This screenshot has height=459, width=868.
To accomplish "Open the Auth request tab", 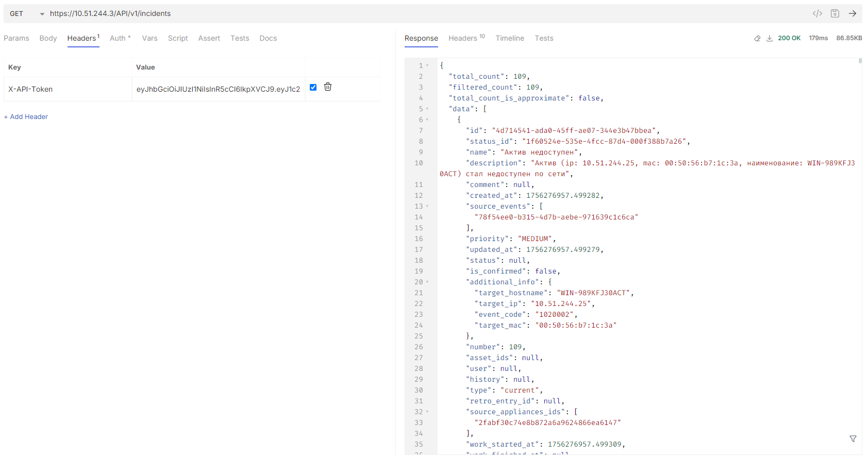I will (118, 38).
